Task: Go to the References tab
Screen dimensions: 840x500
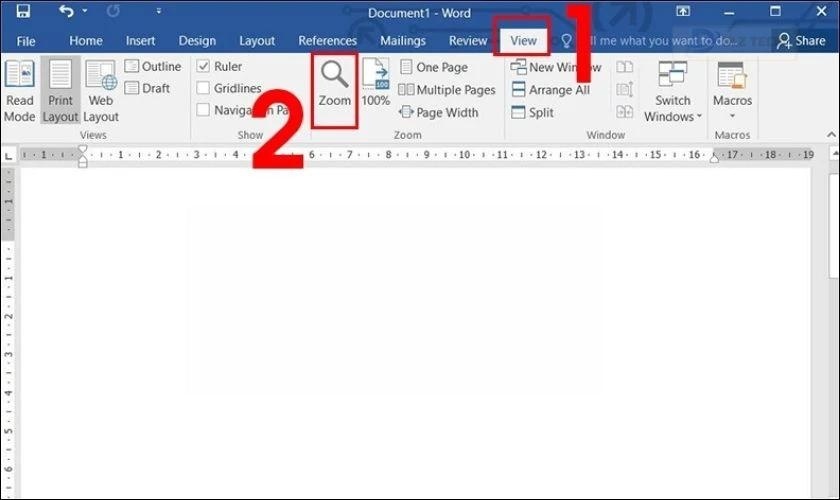Action: 327,41
